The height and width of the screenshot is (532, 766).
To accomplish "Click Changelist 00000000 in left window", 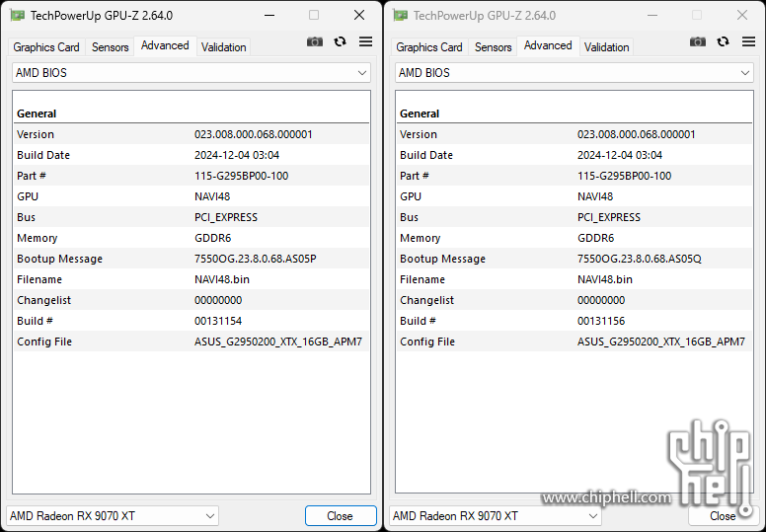I will (218, 300).
